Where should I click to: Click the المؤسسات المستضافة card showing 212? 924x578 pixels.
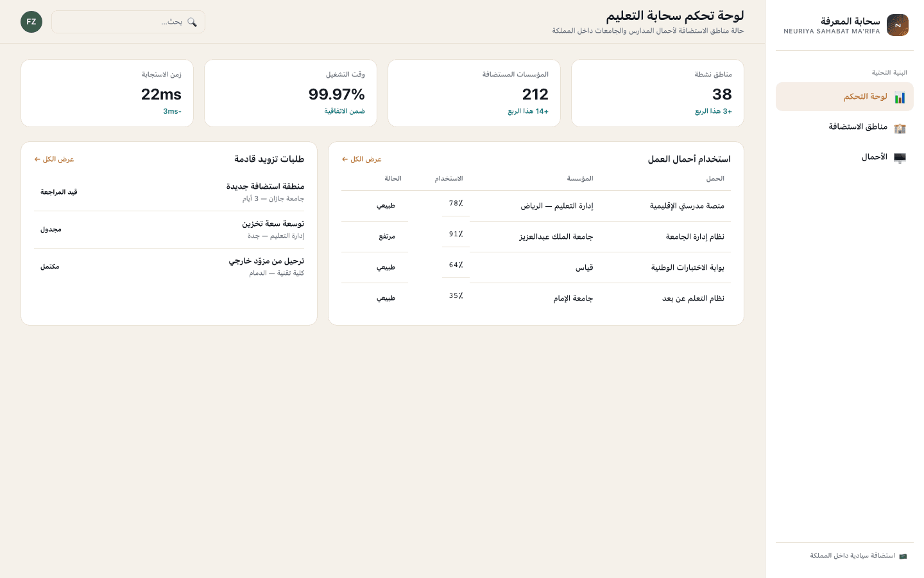[x=474, y=93]
